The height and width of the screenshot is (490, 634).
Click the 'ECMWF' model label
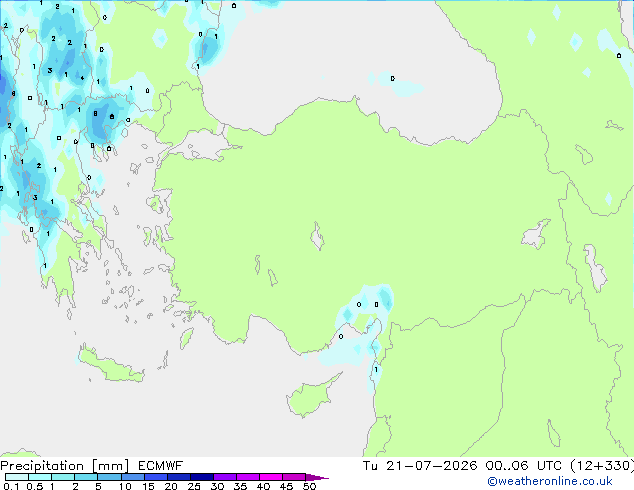click(x=161, y=466)
